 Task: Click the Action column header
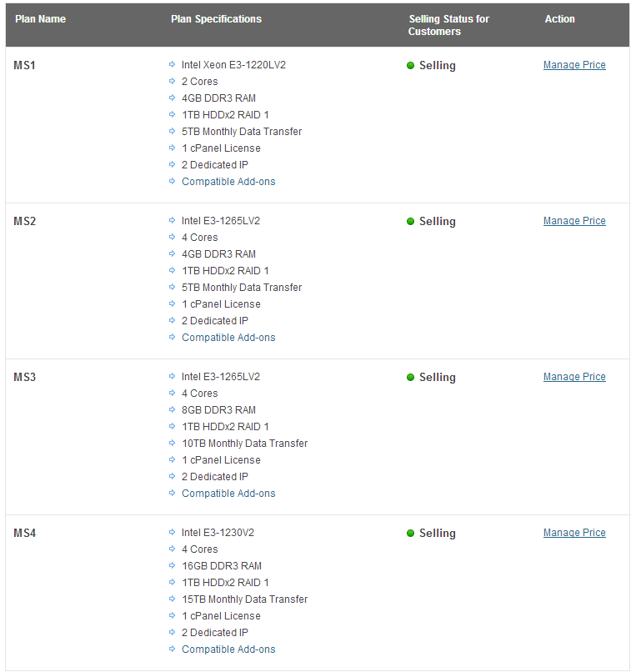pyautogui.click(x=559, y=19)
